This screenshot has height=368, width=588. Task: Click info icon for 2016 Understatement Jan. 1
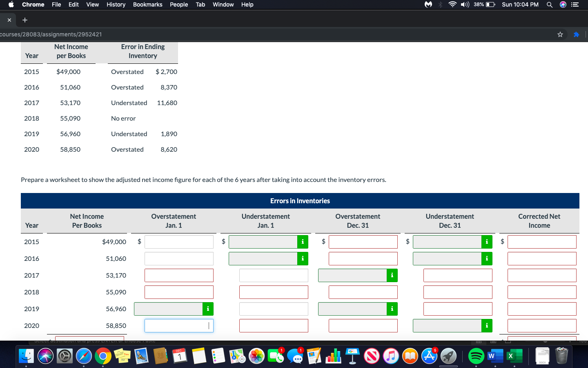click(303, 258)
